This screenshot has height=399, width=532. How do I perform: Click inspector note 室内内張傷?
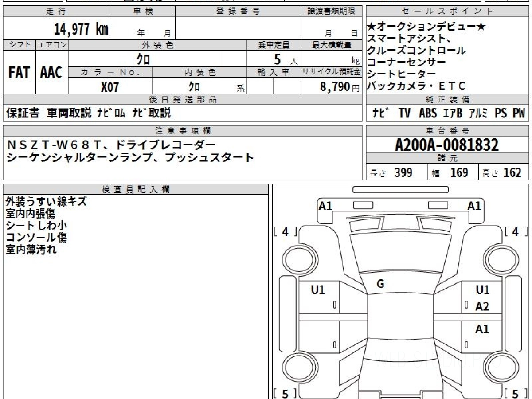click(x=30, y=213)
